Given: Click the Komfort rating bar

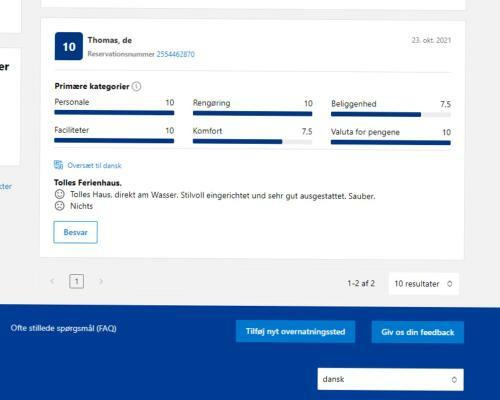Looking at the screenshot, I should tap(252, 141).
